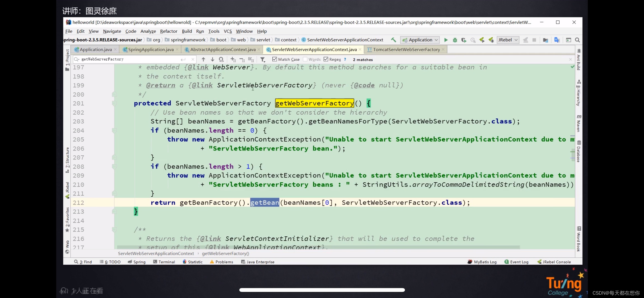Click the fold end marker at line 200
Viewport: 644px width, 298px height.
(x=114, y=94)
